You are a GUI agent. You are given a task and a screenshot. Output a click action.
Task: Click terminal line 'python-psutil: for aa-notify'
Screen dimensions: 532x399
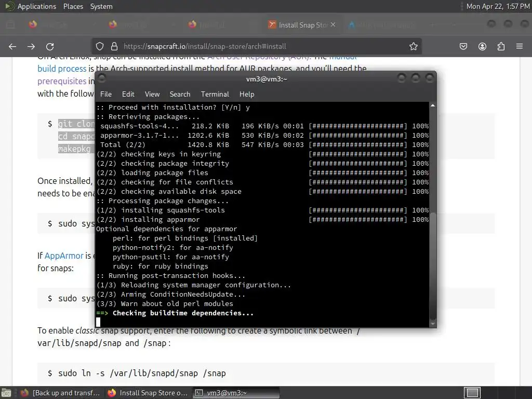(170, 257)
